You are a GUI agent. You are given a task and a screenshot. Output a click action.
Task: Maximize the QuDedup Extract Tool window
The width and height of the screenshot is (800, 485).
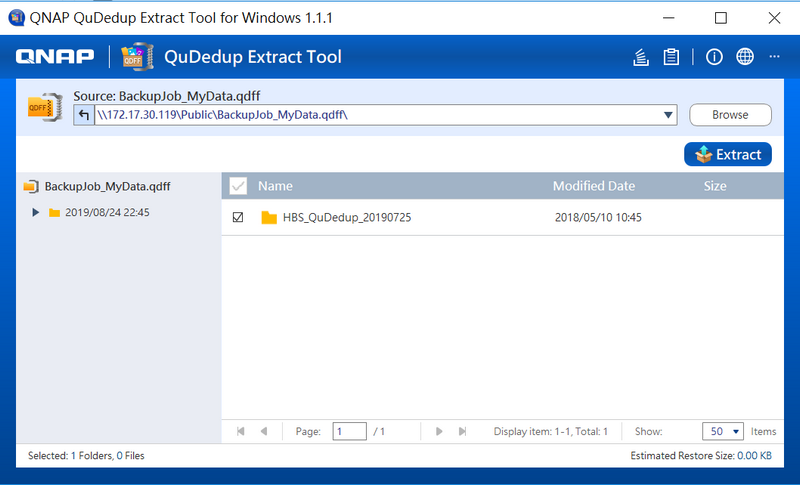tap(720, 18)
